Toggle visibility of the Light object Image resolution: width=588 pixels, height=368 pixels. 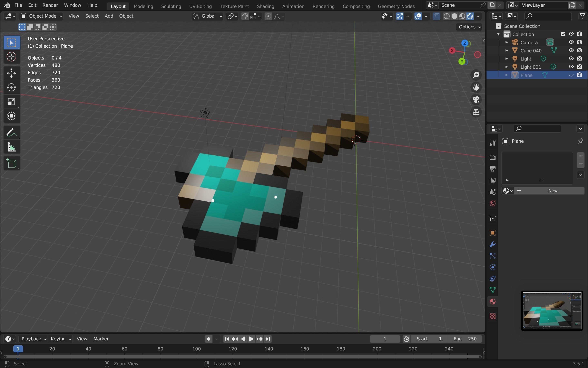[571, 59]
